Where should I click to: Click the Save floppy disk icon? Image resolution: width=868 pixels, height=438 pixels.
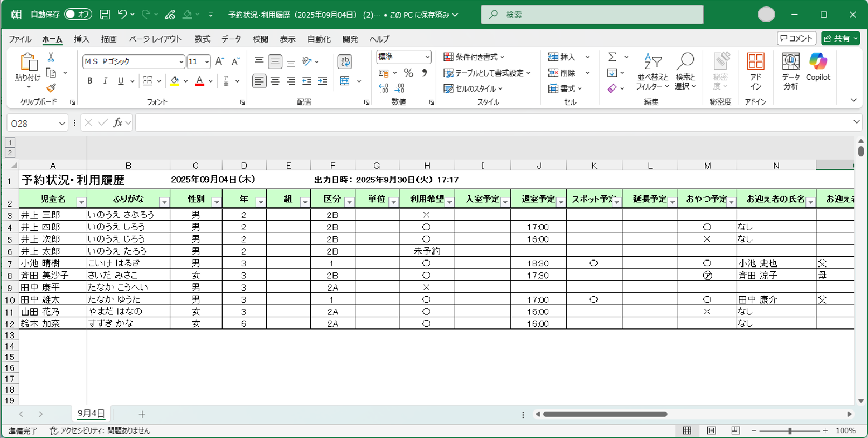point(105,15)
